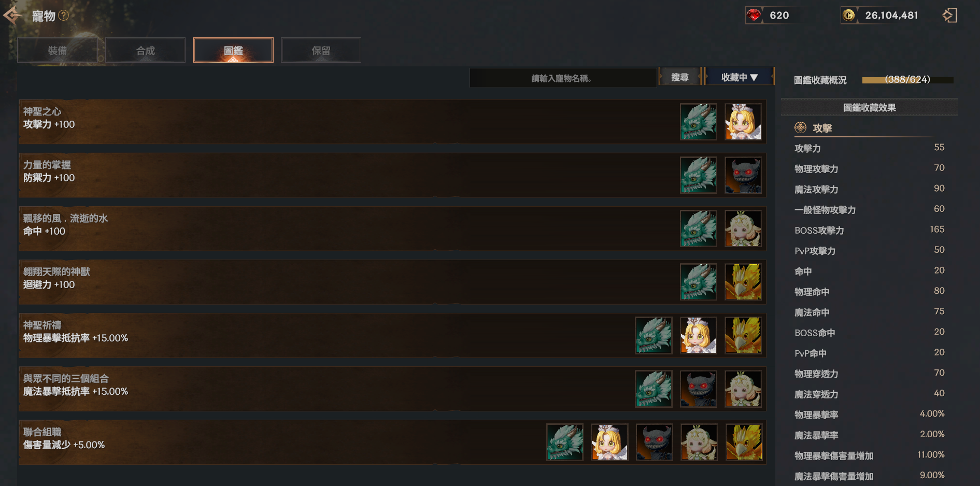Open the help question mark next to 寵物
This screenshot has width=980, height=486.
(x=64, y=16)
